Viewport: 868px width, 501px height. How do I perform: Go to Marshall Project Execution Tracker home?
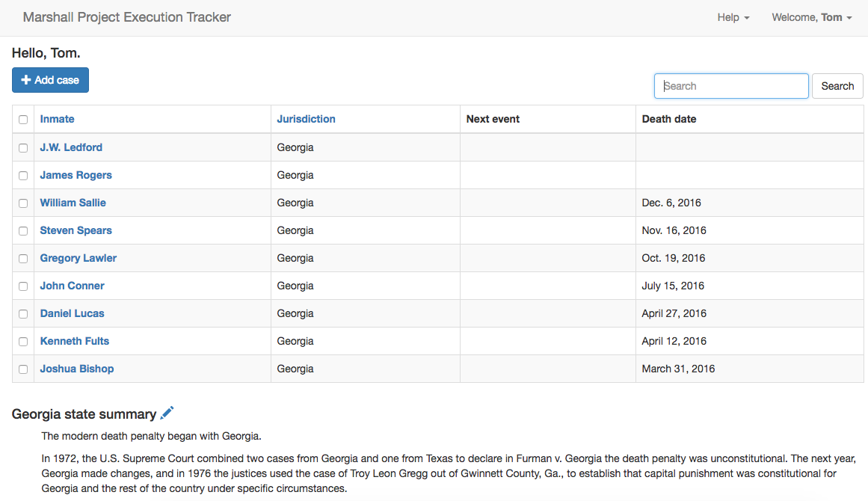tap(127, 17)
